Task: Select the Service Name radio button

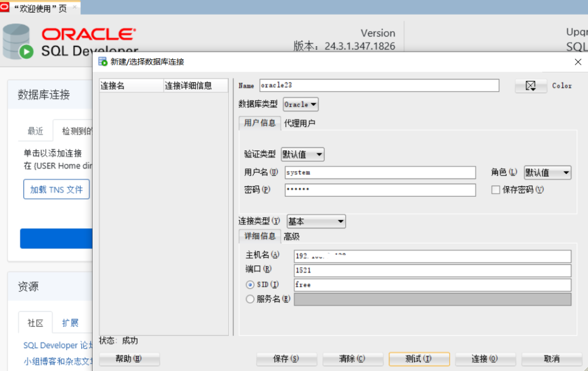Action: [250, 299]
